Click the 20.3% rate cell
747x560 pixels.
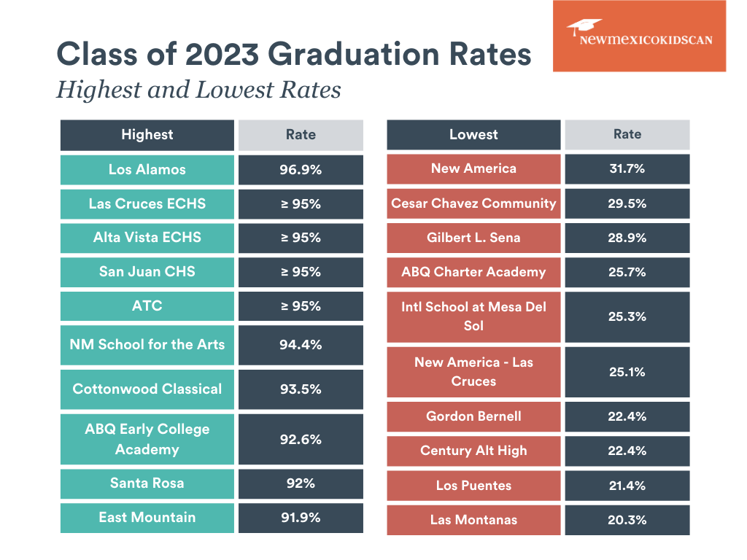[627, 520]
